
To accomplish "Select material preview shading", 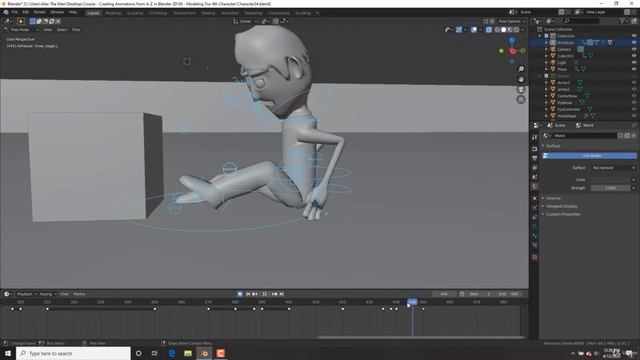I will pos(510,30).
